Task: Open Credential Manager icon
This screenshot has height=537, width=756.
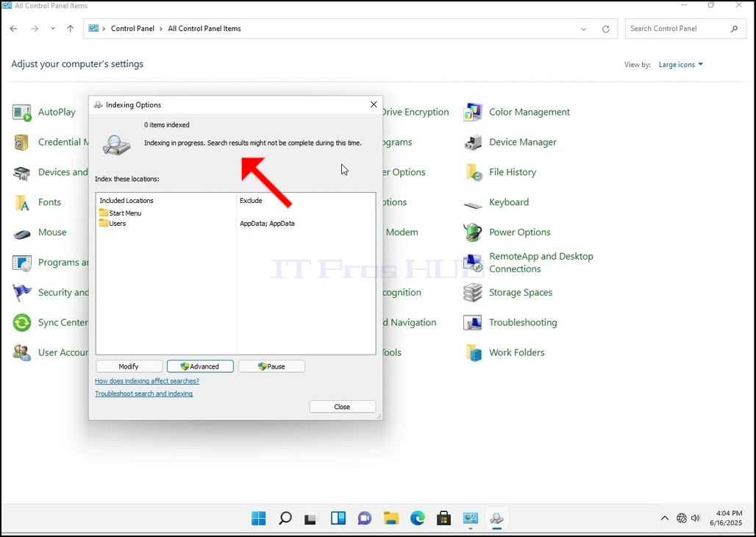Action: (22, 142)
